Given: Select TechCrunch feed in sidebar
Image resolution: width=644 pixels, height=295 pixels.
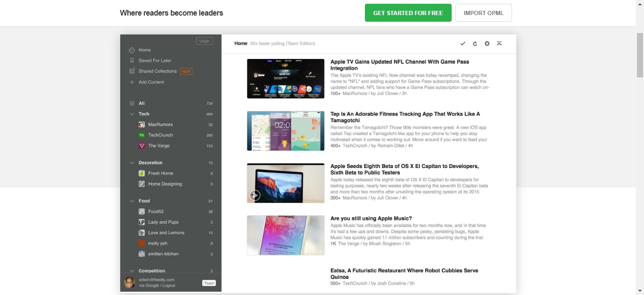Looking at the screenshot, I should click(x=160, y=135).
